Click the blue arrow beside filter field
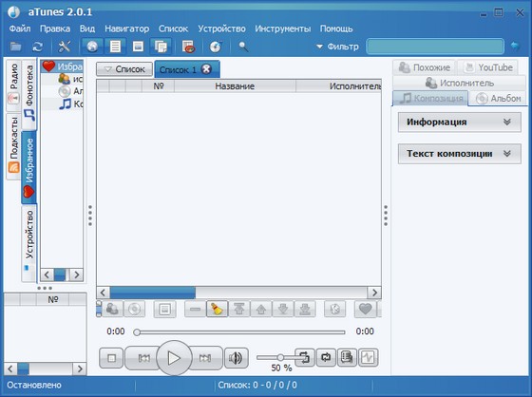The width and height of the screenshot is (532, 397). [515, 46]
